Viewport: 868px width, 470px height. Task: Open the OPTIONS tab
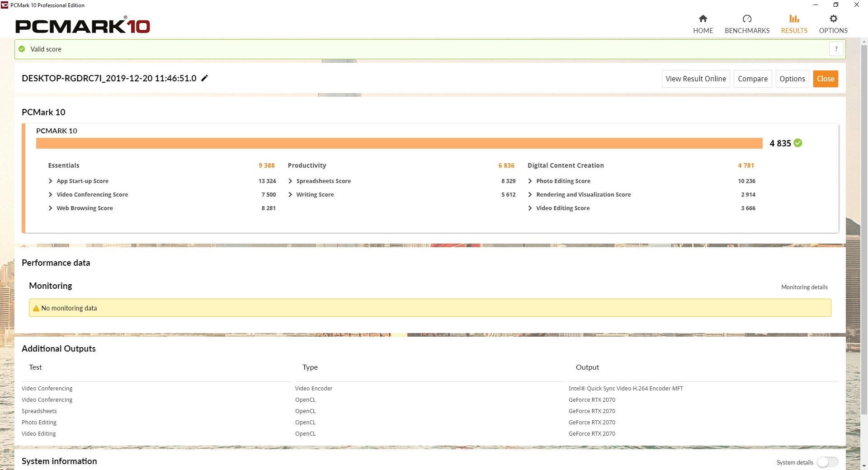833,24
